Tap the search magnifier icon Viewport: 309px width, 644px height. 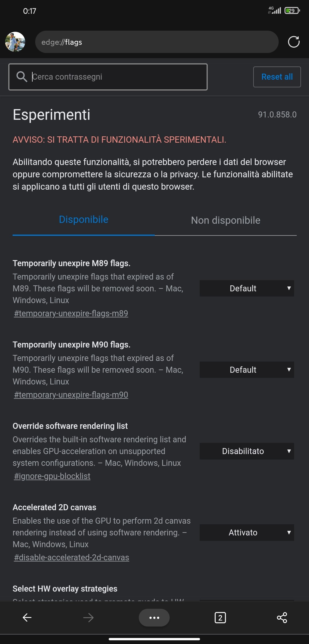point(22,77)
